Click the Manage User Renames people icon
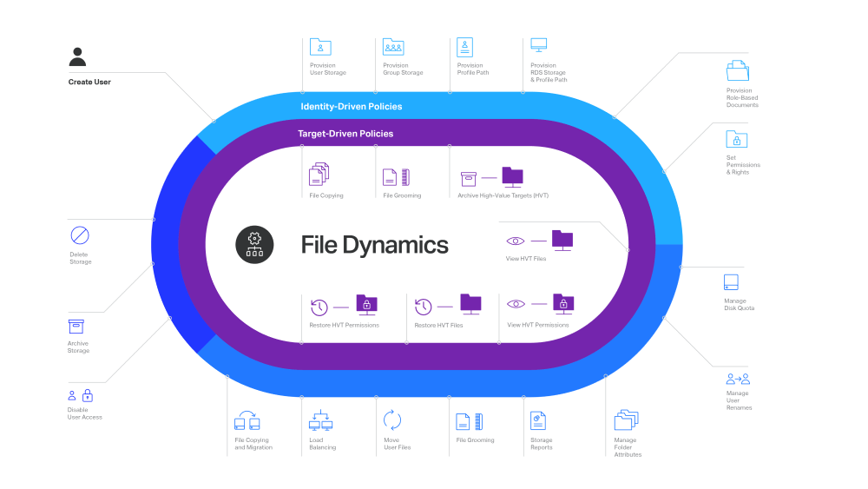This screenshot has width=868, height=489. coord(738,379)
